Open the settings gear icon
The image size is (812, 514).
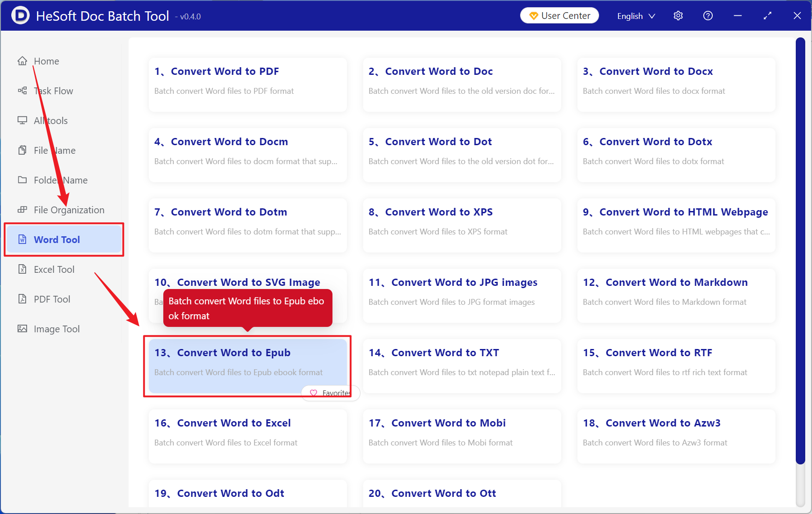(x=678, y=16)
